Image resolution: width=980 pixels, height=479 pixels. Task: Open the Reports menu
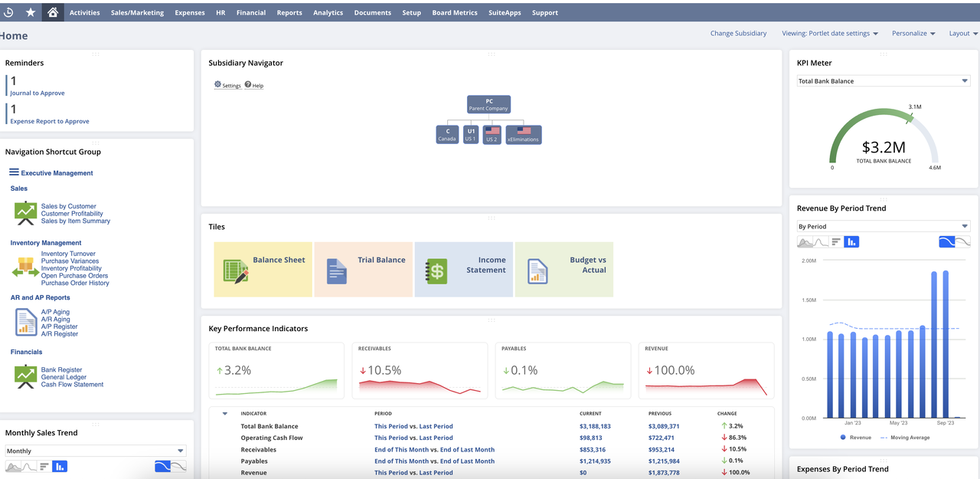(289, 11)
